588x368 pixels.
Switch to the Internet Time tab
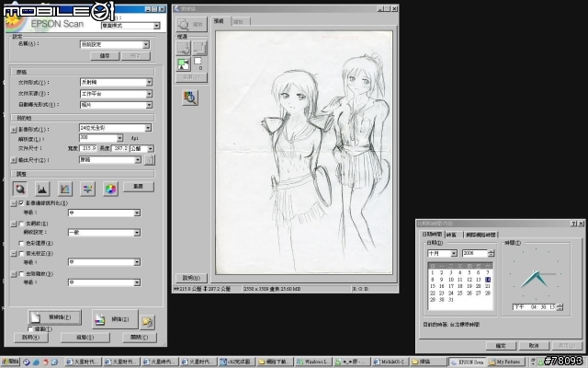[481, 235]
